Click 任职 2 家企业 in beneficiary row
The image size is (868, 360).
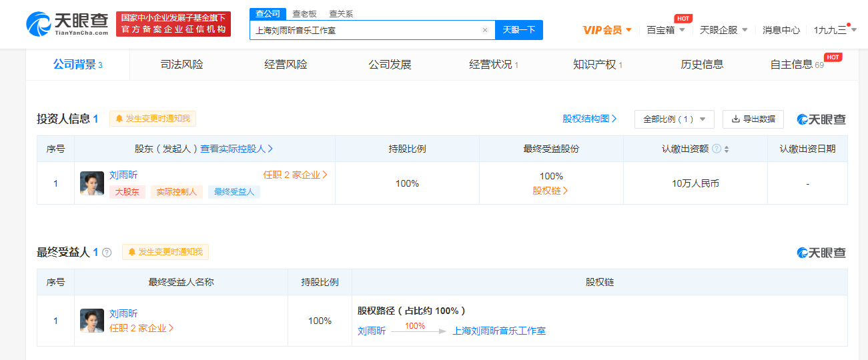[141, 328]
